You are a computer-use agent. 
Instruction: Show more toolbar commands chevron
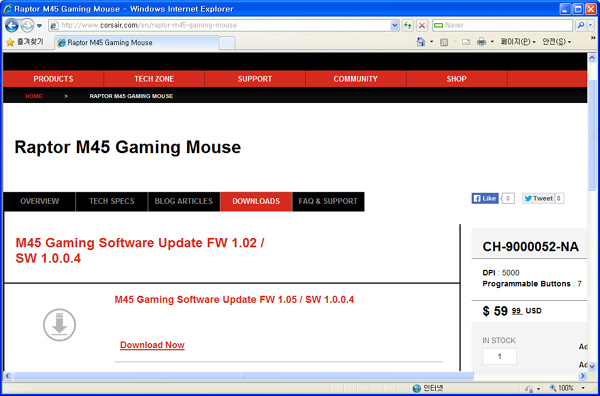tap(593, 38)
